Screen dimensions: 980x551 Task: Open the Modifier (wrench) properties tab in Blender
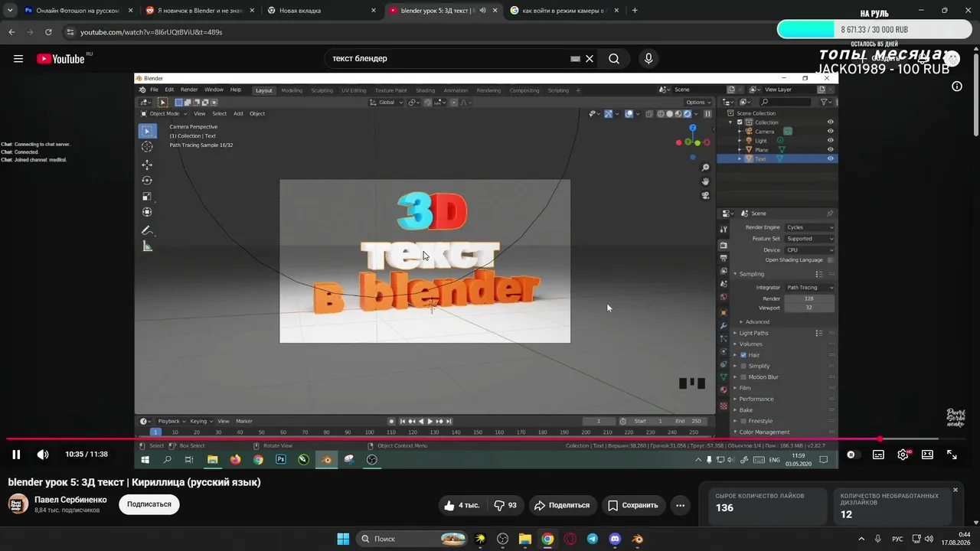point(724,325)
